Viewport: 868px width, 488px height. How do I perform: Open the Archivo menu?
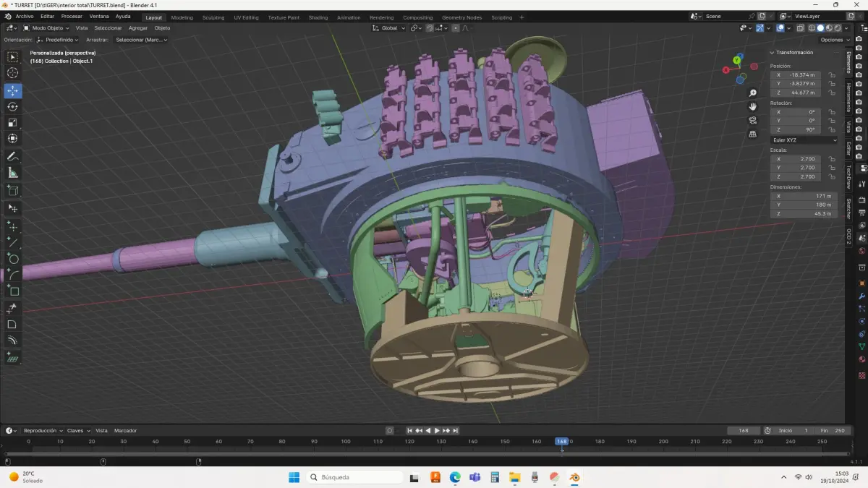tap(25, 16)
